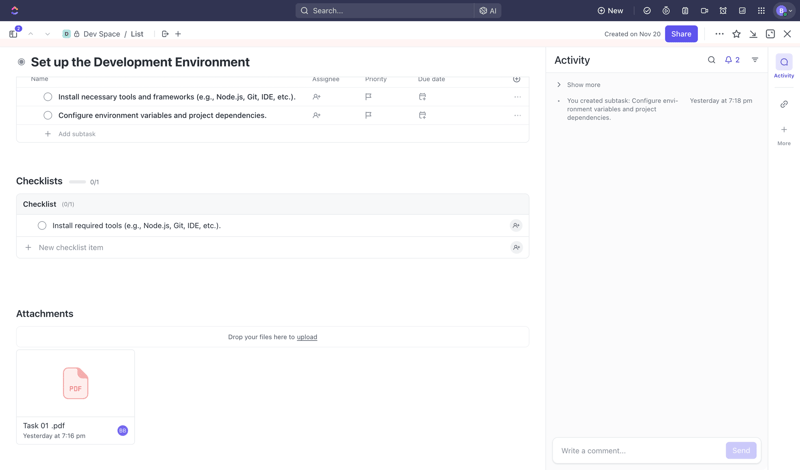800x470 pixels.
Task: Change task layout with the expand icon
Action: pos(770,34)
